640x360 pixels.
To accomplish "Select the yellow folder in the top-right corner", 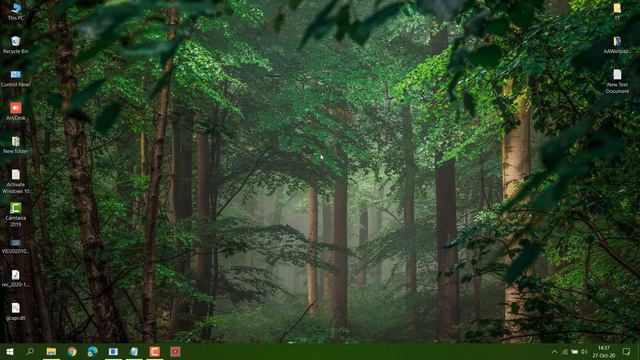I will (x=617, y=11).
